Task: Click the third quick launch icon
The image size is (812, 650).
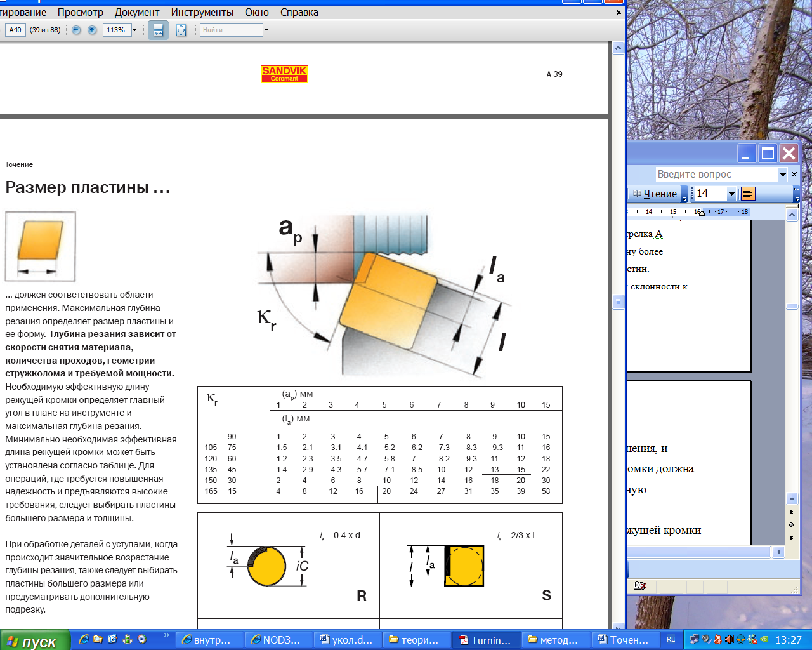Action: [113, 640]
